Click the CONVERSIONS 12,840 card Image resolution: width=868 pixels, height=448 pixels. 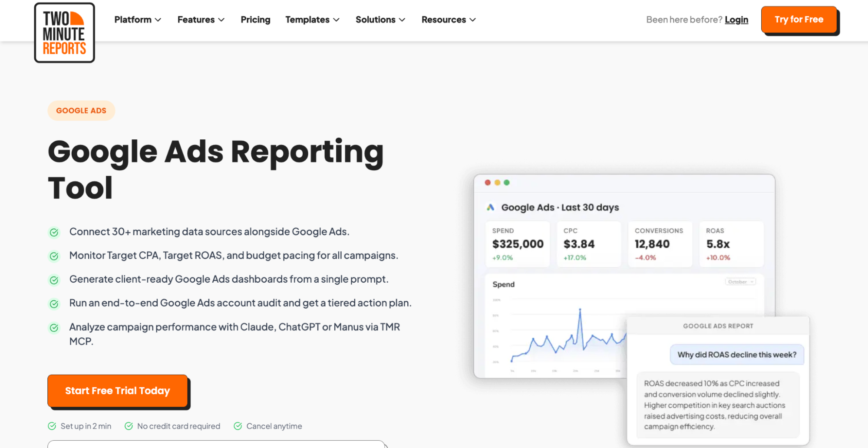click(660, 244)
